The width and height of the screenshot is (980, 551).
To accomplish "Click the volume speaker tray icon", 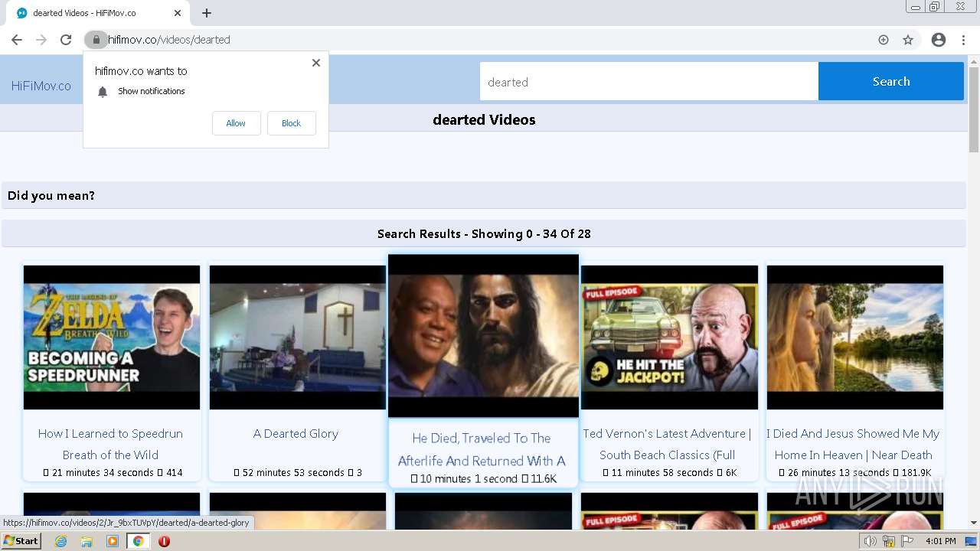I will [x=871, y=541].
